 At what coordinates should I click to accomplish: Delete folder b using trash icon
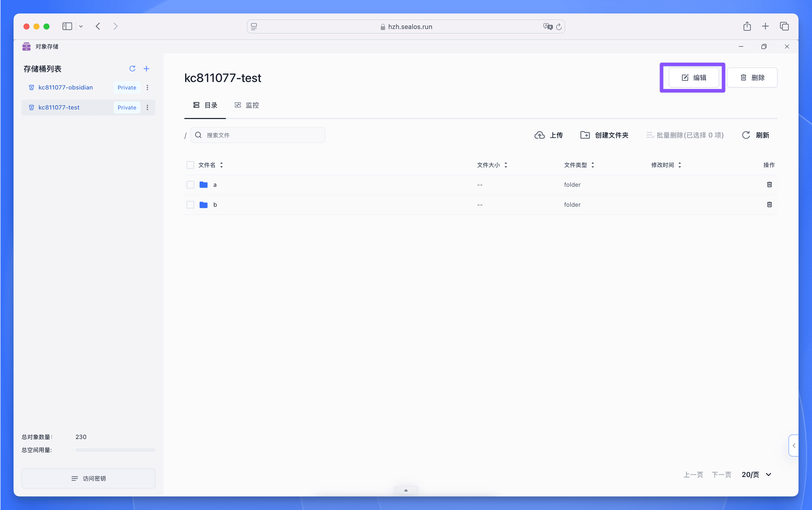coord(769,204)
